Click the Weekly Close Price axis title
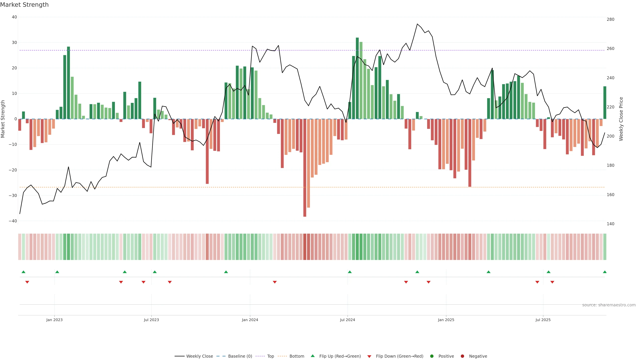 pyautogui.click(x=621, y=119)
